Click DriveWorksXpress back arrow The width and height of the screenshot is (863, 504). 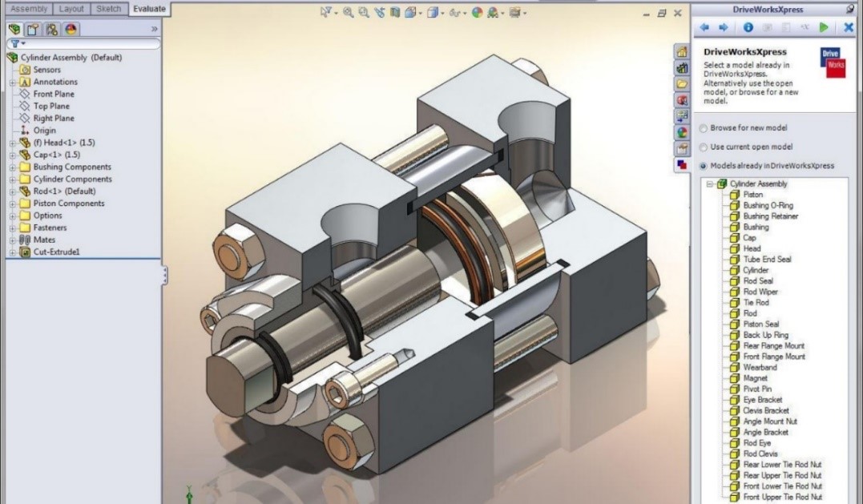(x=704, y=27)
